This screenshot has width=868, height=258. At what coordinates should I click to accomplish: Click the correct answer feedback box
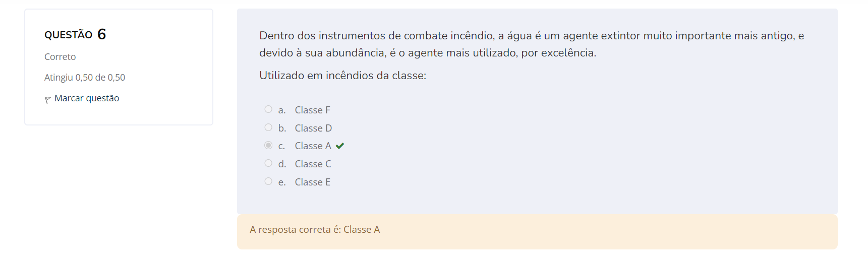tap(537, 232)
